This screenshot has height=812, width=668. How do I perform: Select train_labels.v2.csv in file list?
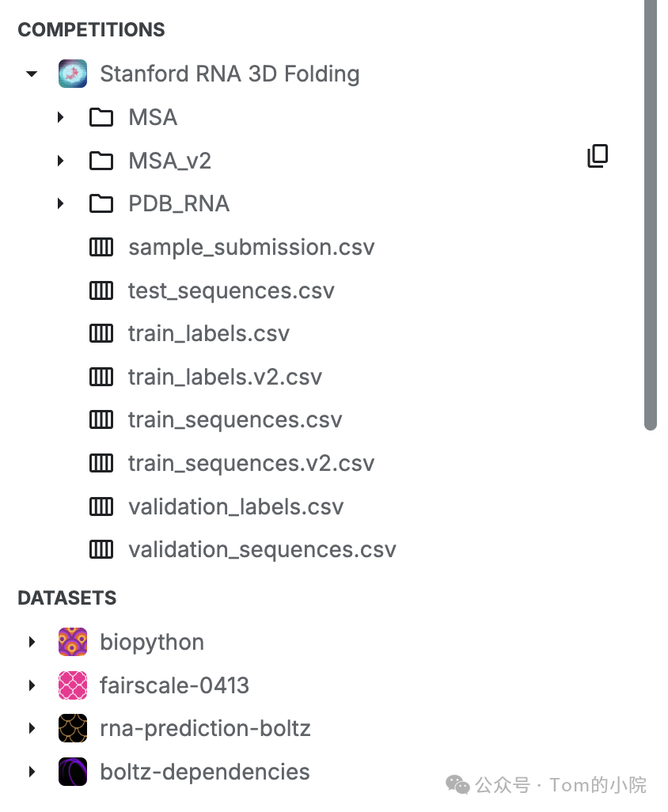tap(225, 377)
